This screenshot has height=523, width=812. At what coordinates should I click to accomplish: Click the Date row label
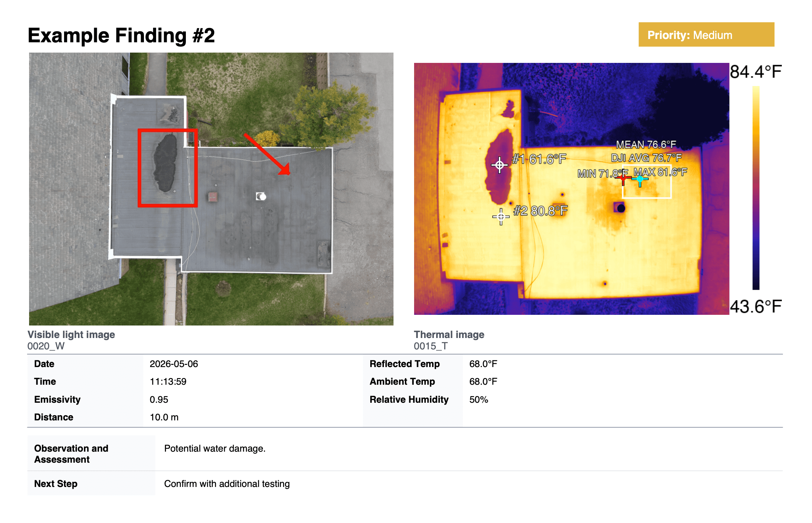pyautogui.click(x=44, y=364)
